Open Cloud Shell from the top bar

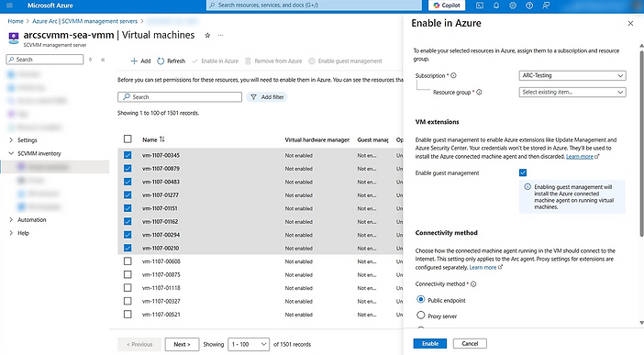point(479,6)
